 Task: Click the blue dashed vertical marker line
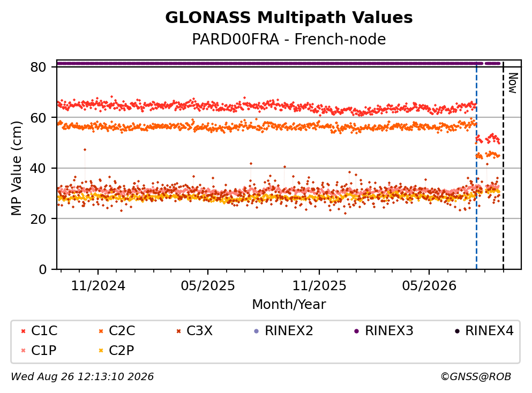tap(476, 166)
